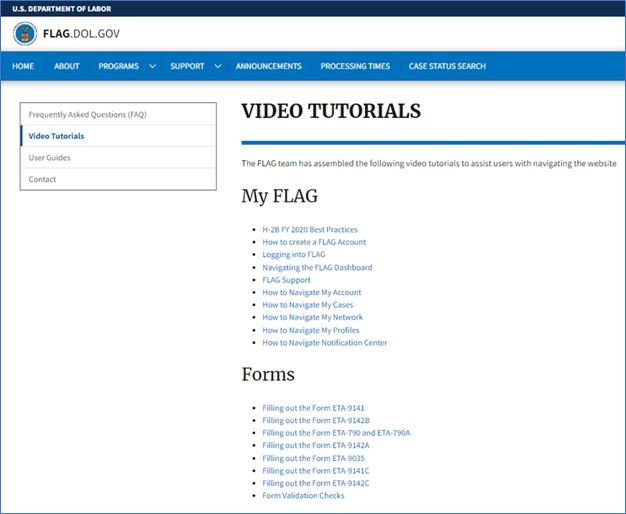
Task: Open the About menu item
Action: [67, 67]
